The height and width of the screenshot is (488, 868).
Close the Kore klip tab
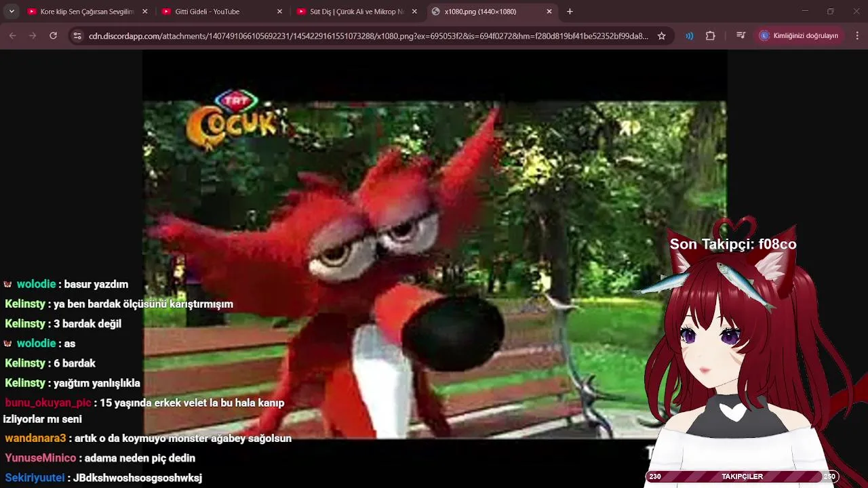pos(144,12)
